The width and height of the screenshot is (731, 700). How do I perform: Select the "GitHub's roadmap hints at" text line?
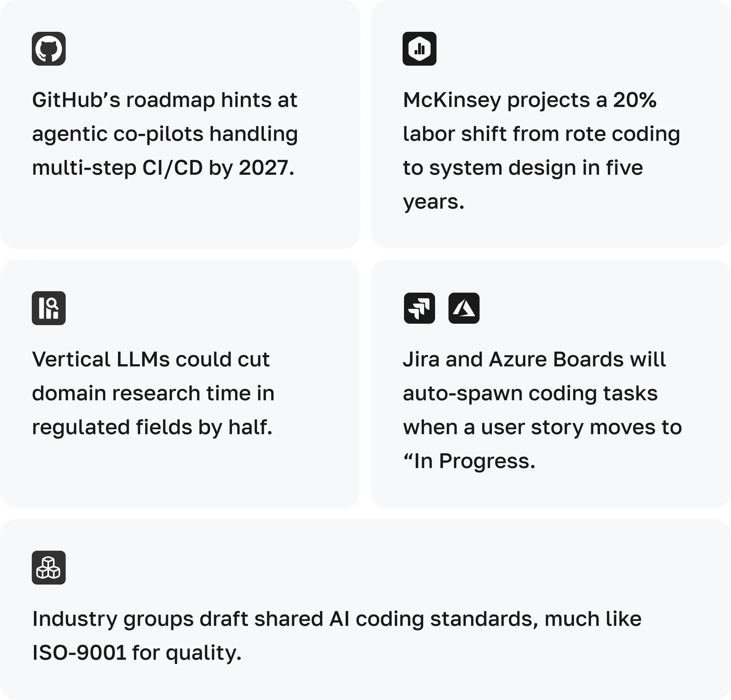click(165, 100)
